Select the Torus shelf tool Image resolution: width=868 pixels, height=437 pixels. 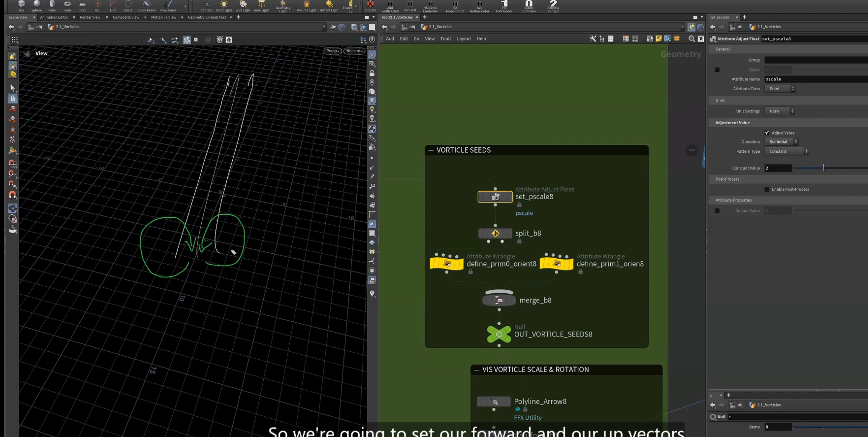coord(67,6)
